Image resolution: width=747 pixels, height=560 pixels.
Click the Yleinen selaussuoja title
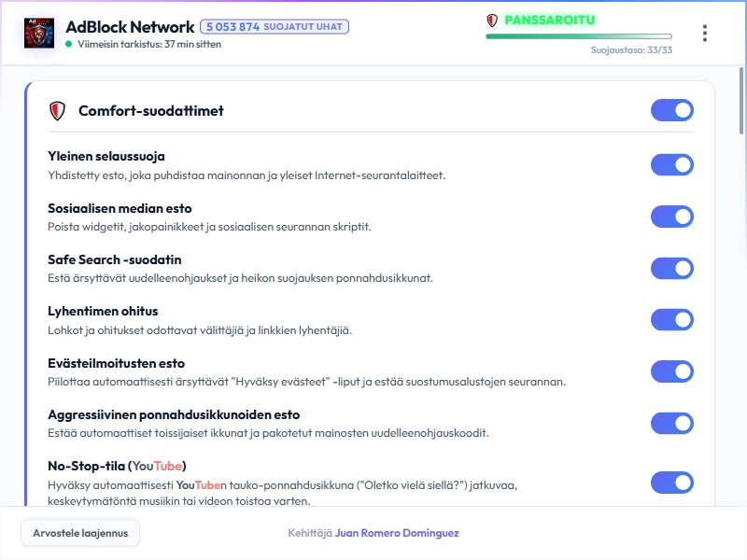tap(106, 156)
